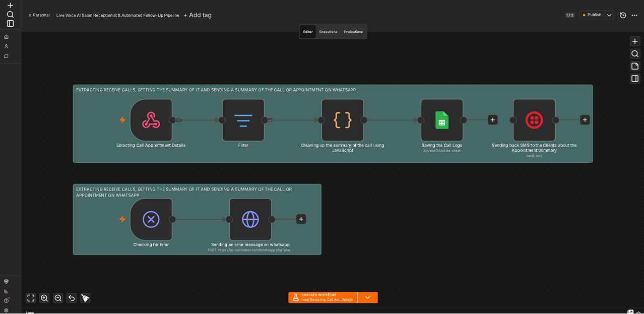The width and height of the screenshot is (644, 314).
Task: Open the insights chart icon in sidebar
Action: pos(6,291)
